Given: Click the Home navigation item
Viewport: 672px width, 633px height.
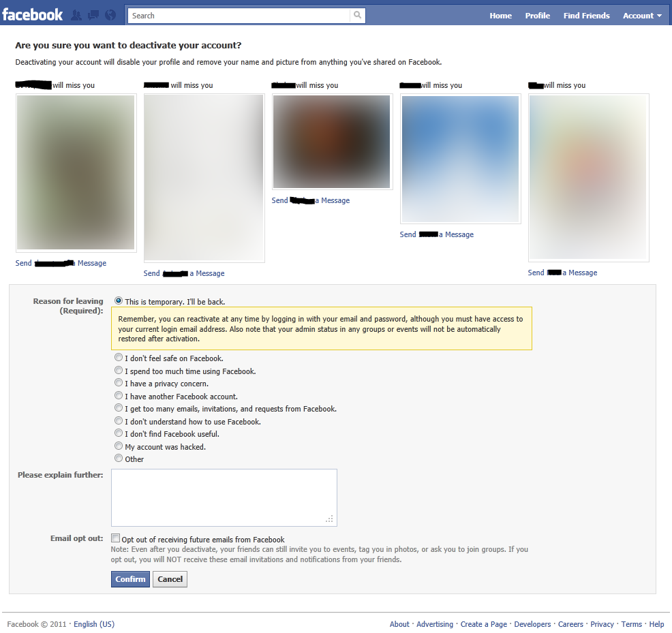Looking at the screenshot, I should 500,15.
